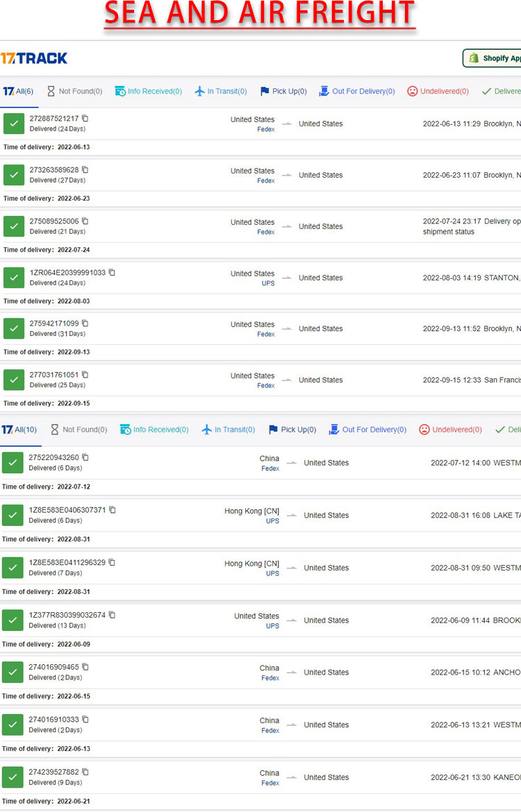
Task: Select the first In Transit(0) tab
Action: point(221,91)
